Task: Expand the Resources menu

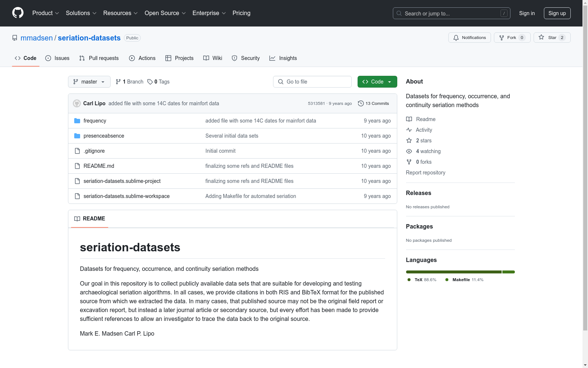Action: tap(121, 13)
